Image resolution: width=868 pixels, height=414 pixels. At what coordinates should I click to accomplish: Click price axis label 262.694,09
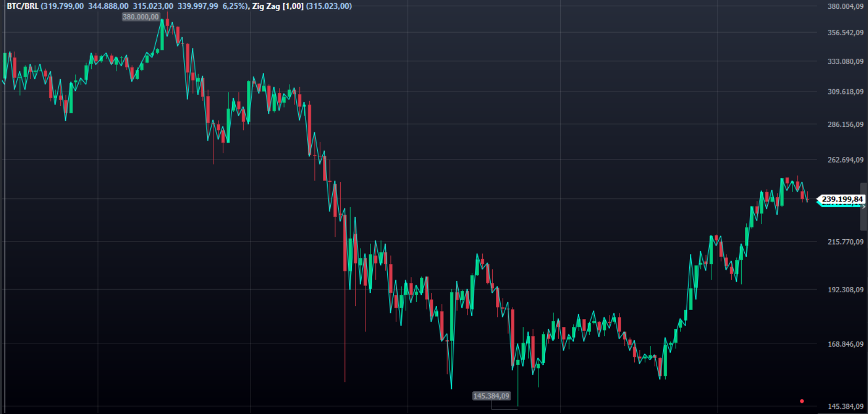tap(845, 160)
